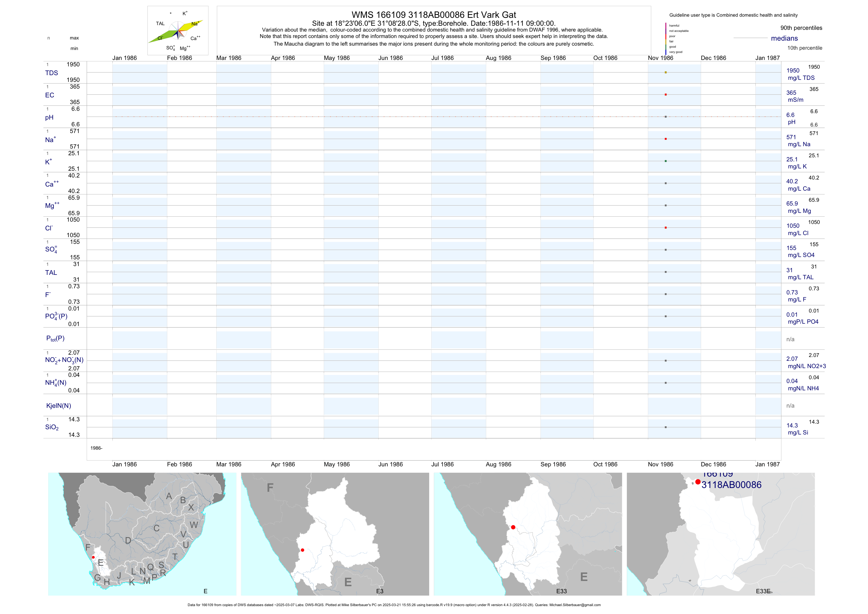Click the green K+ data marker
This screenshot has height=614, width=868.
tap(665, 161)
